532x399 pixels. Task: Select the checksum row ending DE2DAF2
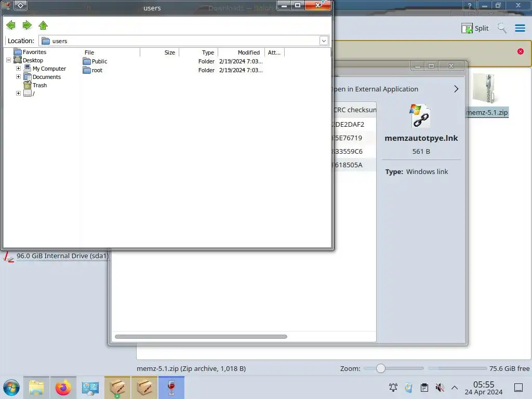pyautogui.click(x=354, y=125)
